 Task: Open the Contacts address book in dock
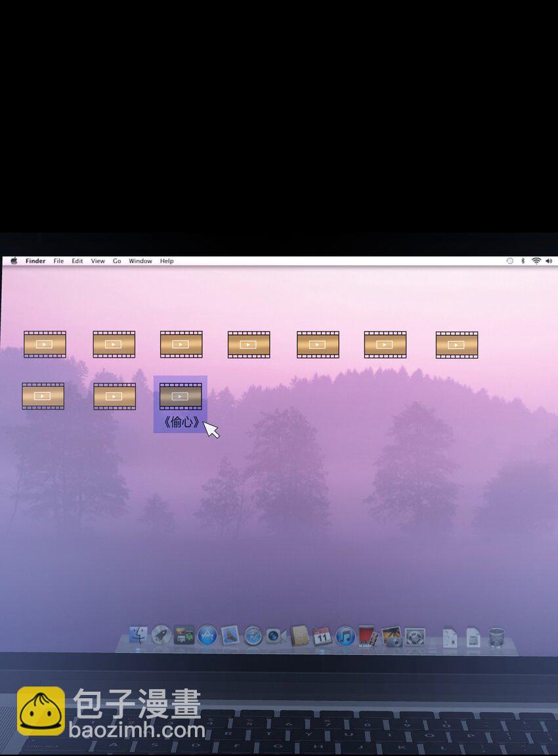[299, 635]
